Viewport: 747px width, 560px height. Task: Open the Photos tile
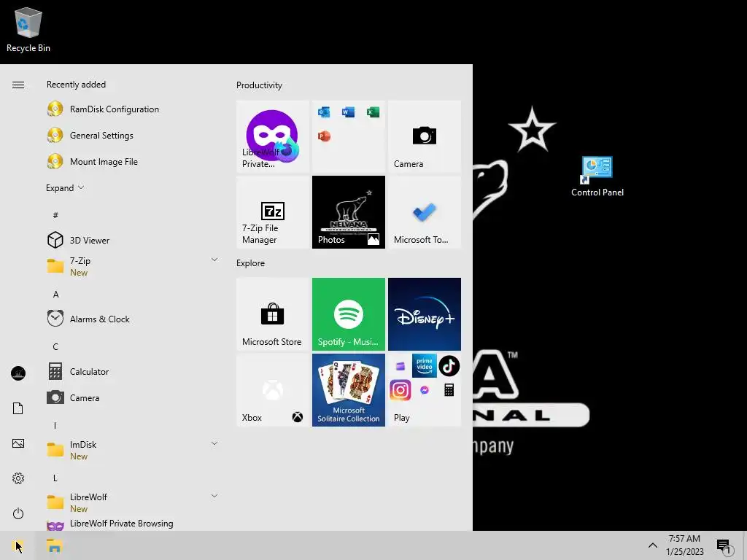(349, 212)
